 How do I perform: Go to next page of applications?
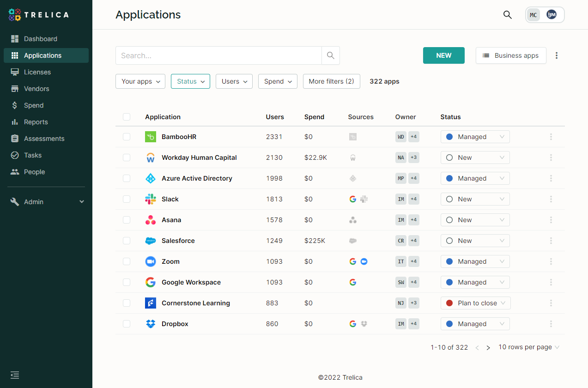click(x=488, y=348)
